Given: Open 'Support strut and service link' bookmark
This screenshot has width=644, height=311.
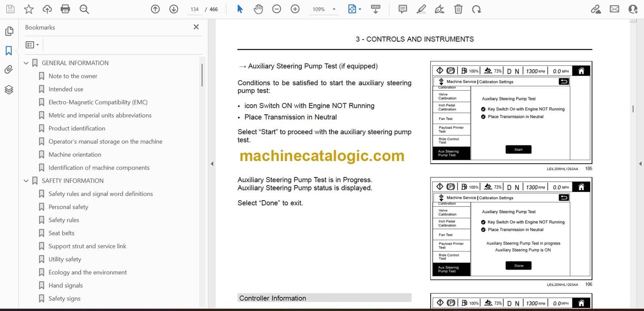Looking at the screenshot, I should [x=88, y=247].
